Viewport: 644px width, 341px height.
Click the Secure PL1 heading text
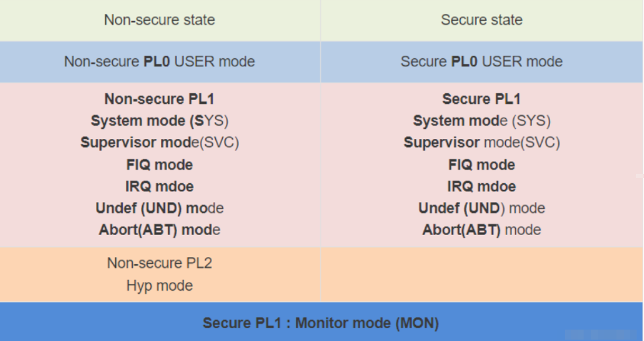click(482, 99)
